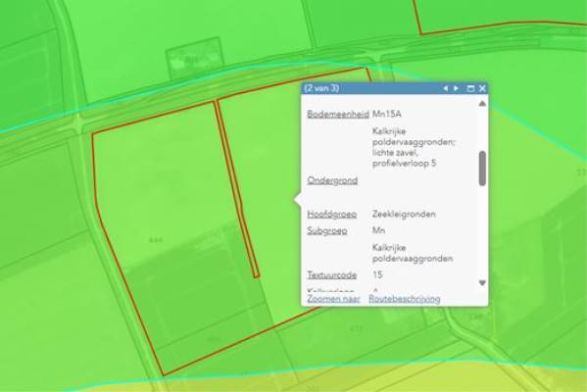
Task: Go to the previous feature in popup
Action: pos(446,88)
